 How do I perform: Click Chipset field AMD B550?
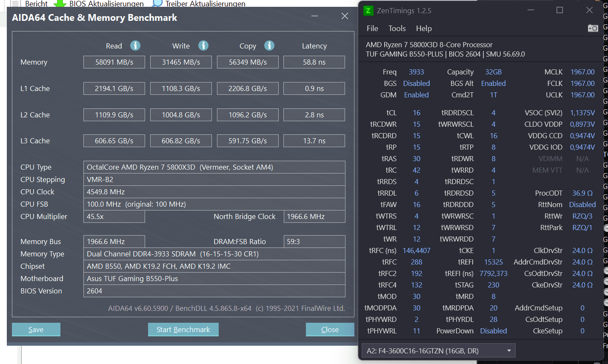[x=214, y=266]
